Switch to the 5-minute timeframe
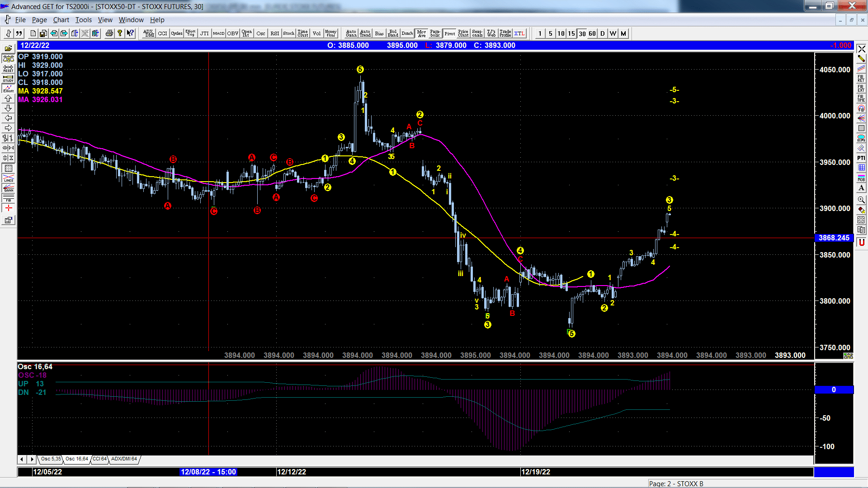Image resolution: width=868 pixels, height=488 pixels. click(x=550, y=33)
